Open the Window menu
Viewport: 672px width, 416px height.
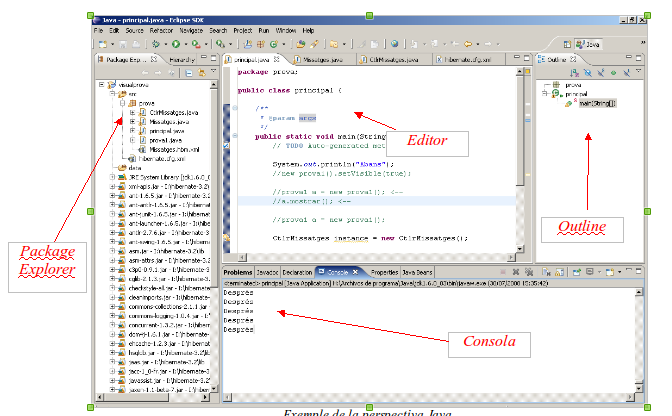coord(286,30)
